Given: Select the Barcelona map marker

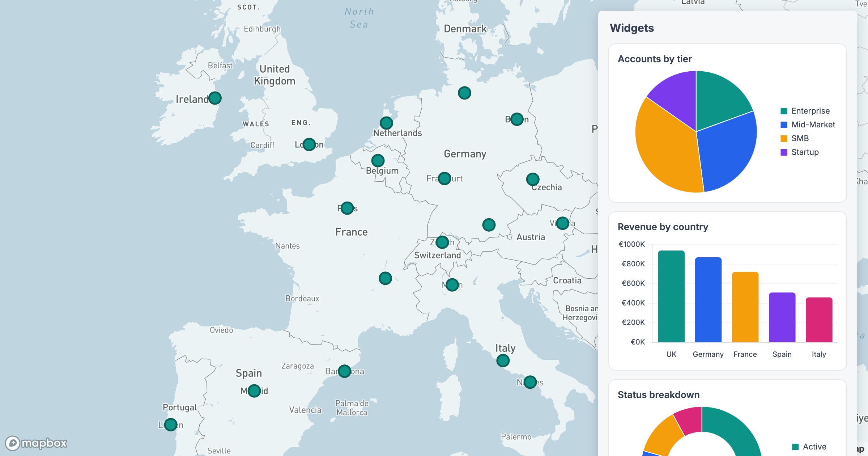Looking at the screenshot, I should (344, 371).
